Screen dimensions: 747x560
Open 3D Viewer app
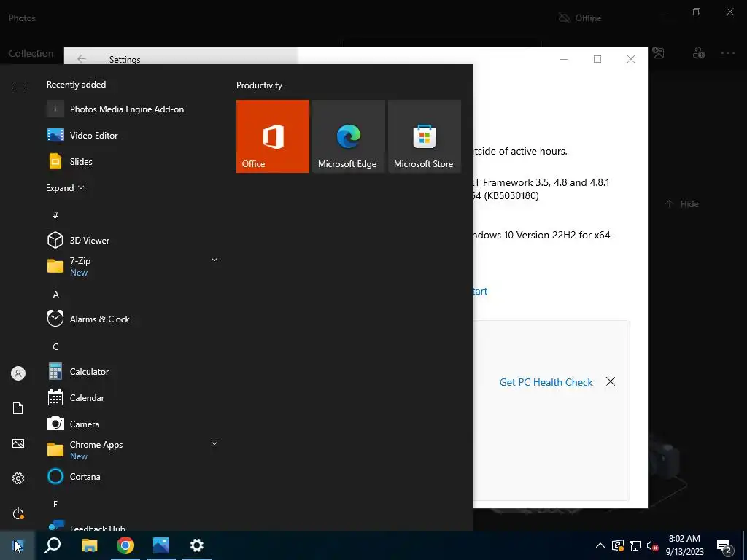tap(133, 240)
